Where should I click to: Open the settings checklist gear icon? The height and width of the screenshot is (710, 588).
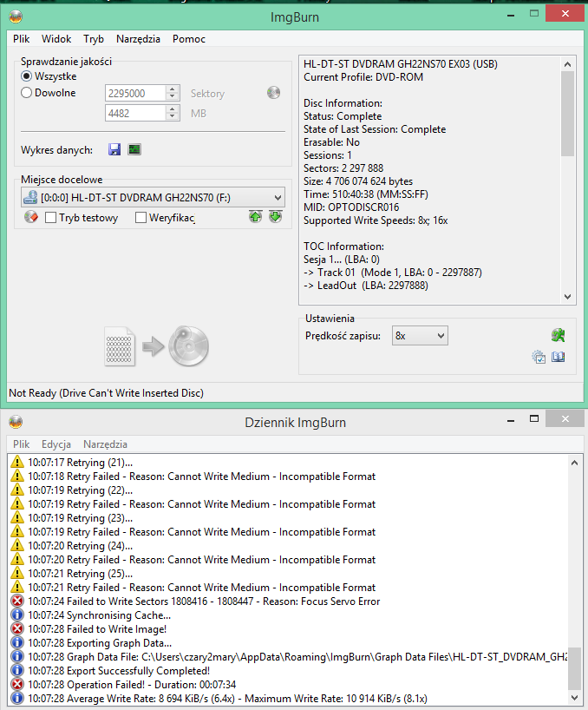pyautogui.click(x=539, y=357)
